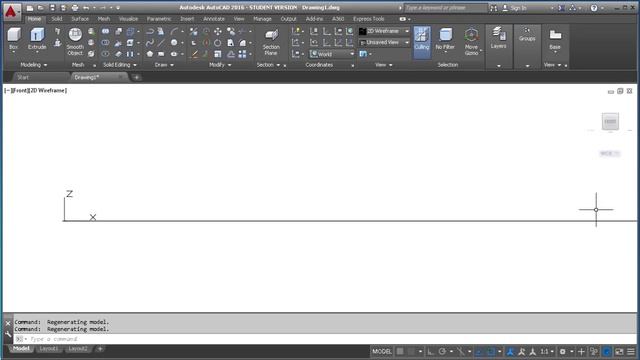Click the Help question mark icon
This screenshot has height=360, width=640.
tap(594, 8)
